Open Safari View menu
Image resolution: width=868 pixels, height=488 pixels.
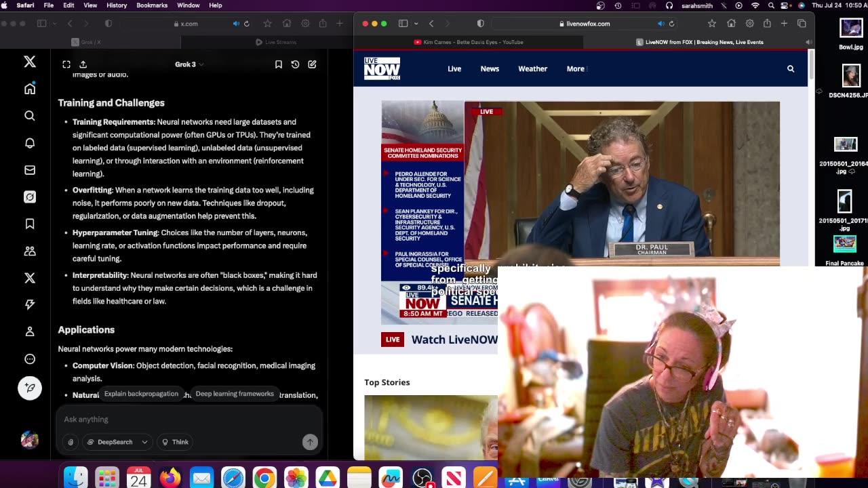coord(90,5)
